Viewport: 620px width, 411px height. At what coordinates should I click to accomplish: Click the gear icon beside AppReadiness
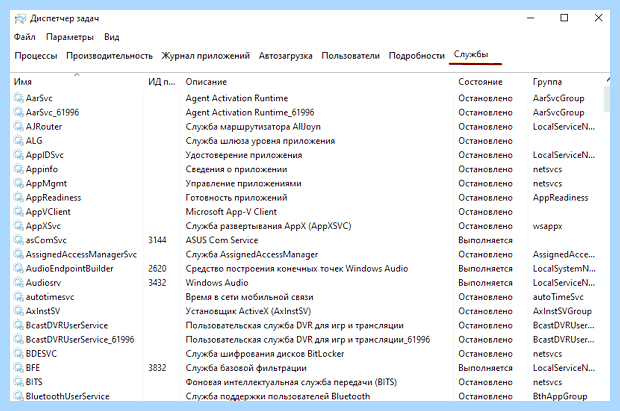[18, 197]
